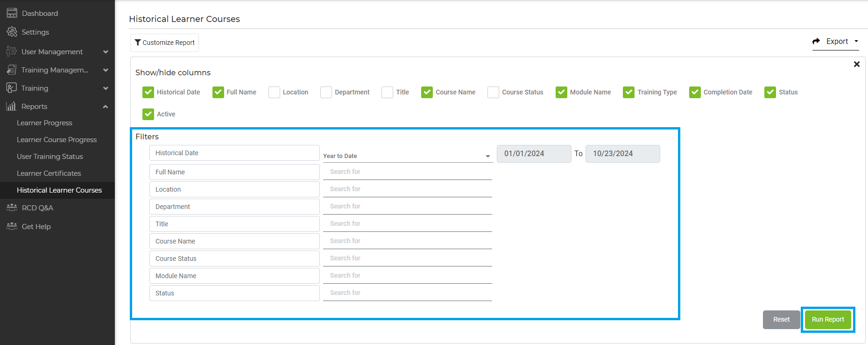
Task: Open the Export dropdown menu
Action: point(836,42)
